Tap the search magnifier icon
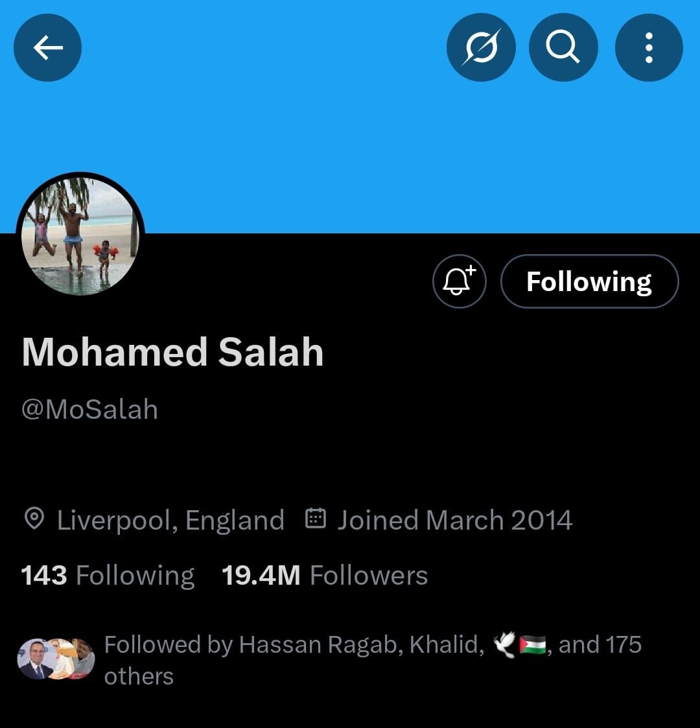Viewport: 700px width, 728px height. click(x=563, y=47)
